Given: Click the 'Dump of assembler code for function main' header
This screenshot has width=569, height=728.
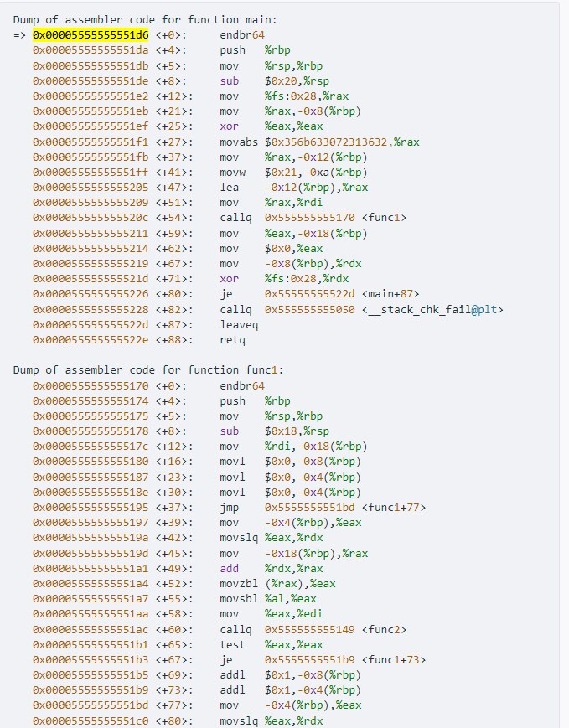Looking at the screenshot, I should coord(145,20).
